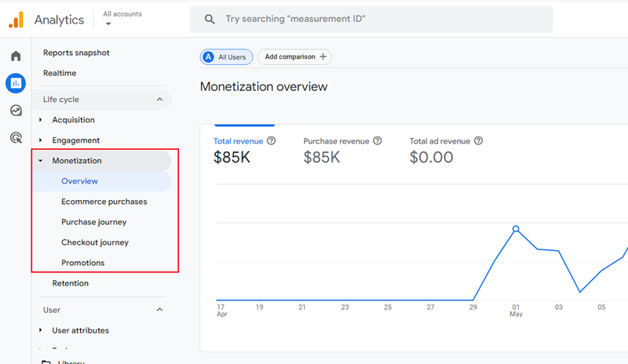Select the Total ad revenue metric tab

(446, 151)
